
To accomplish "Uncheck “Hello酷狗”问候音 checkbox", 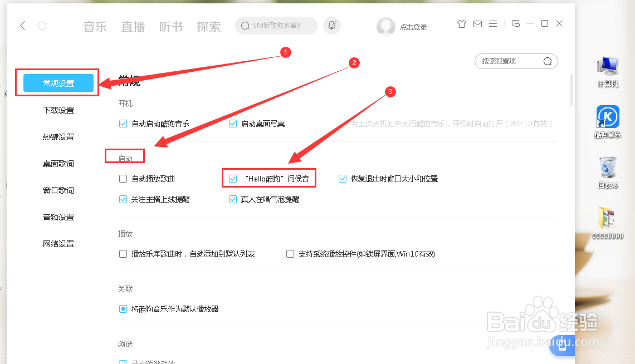I will pos(233,178).
